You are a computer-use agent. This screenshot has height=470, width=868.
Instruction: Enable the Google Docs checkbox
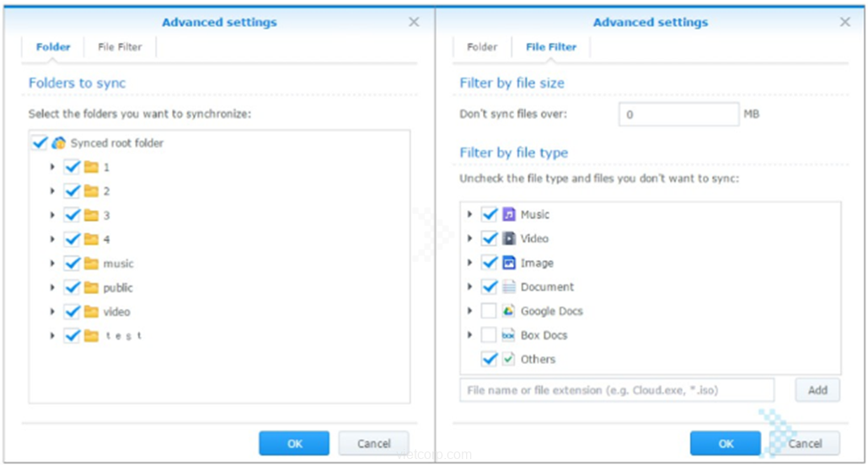click(489, 311)
